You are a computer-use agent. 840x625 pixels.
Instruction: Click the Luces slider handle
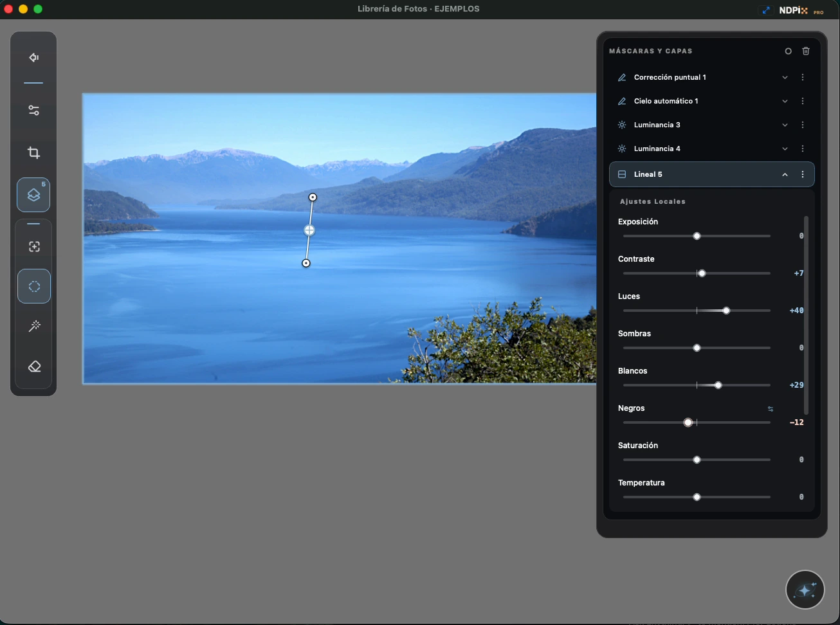tap(726, 311)
